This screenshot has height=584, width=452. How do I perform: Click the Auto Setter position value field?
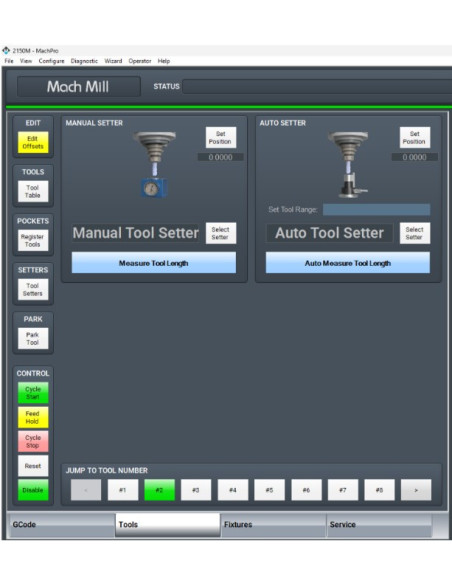415,157
